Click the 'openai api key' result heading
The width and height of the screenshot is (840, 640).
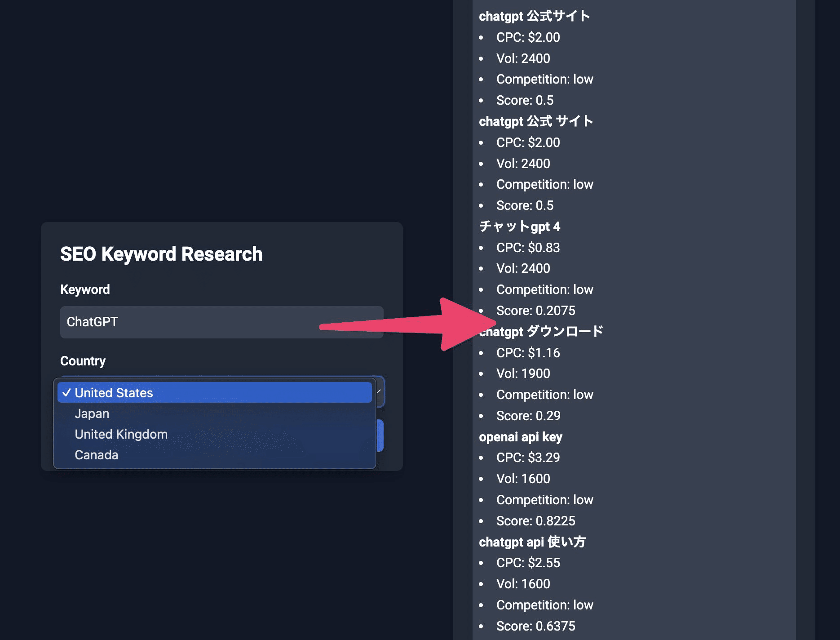[520, 437]
